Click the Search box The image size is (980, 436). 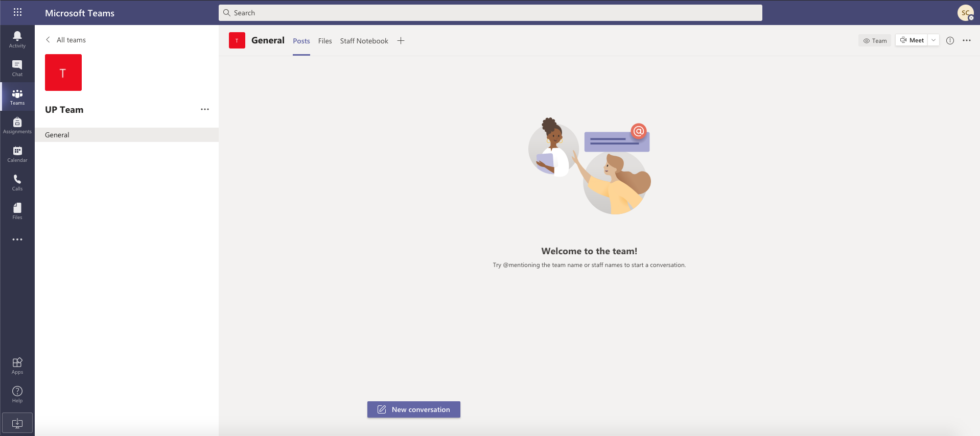[491, 13]
